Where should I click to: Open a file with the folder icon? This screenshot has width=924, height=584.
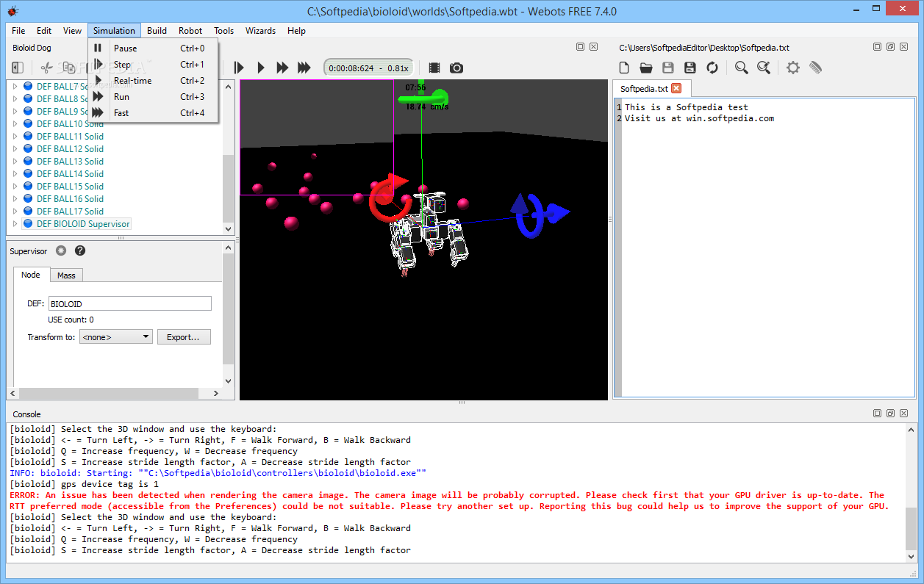click(646, 68)
